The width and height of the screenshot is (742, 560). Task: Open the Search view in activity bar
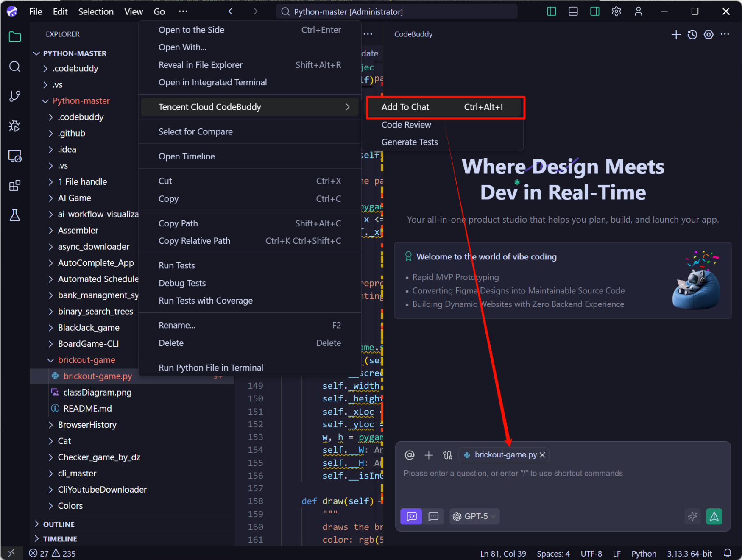click(x=15, y=67)
